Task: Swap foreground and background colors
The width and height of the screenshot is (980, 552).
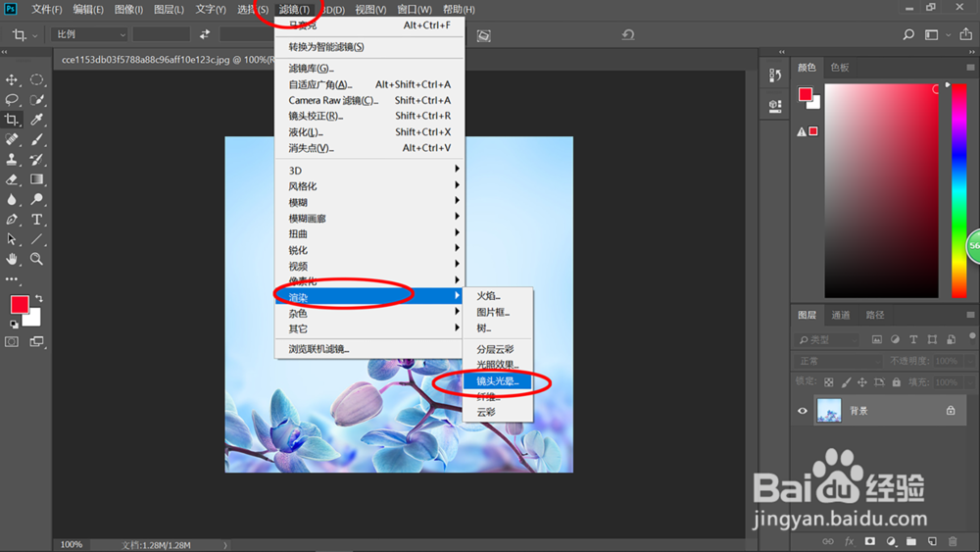Action: click(39, 299)
